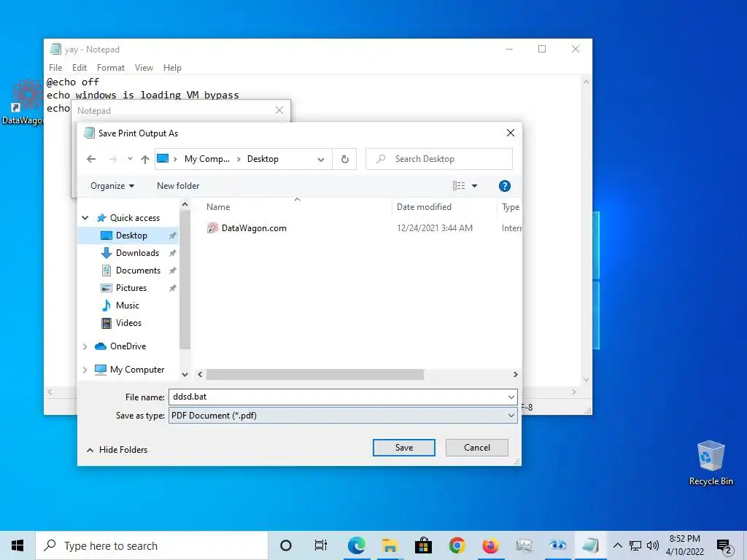The width and height of the screenshot is (747, 560).
Task: Open Microsoft Store from the taskbar
Action: [x=423, y=545]
